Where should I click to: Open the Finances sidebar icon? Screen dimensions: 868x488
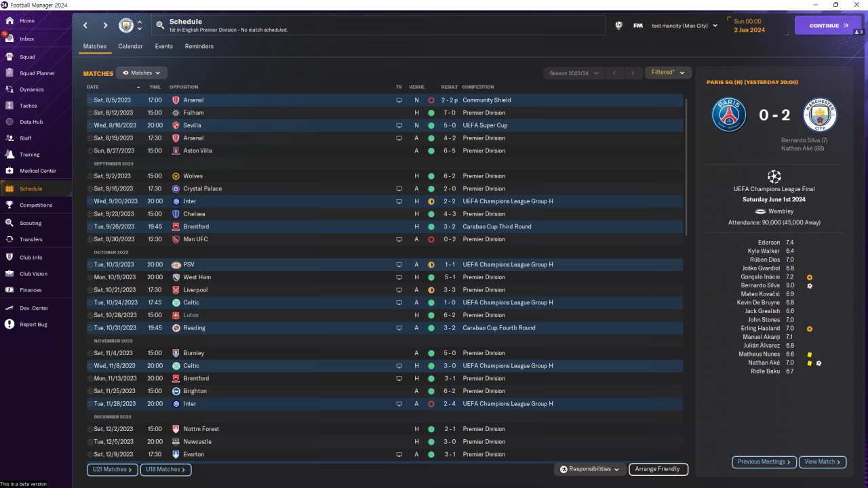pyautogui.click(x=9, y=290)
